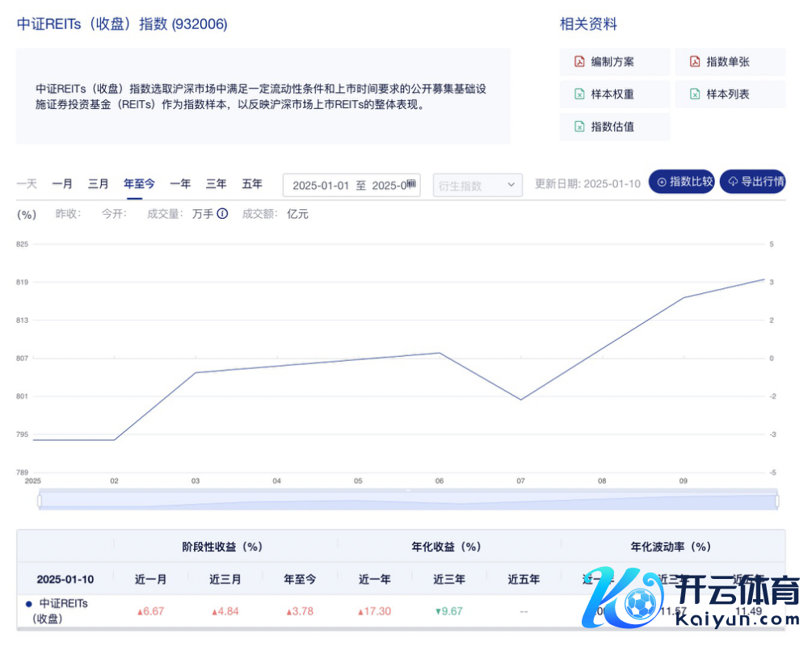Click the Excel icon beside 指数估值
The width and height of the screenshot is (812, 646).
(x=579, y=127)
